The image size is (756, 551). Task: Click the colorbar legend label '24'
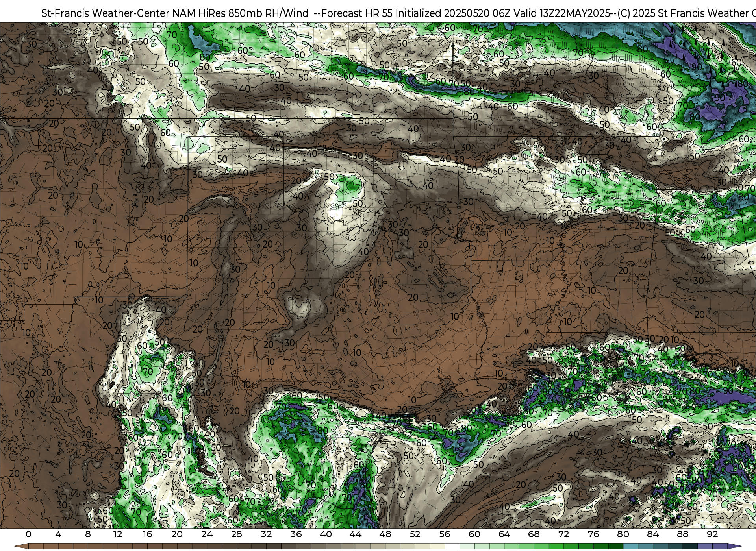[207, 534]
